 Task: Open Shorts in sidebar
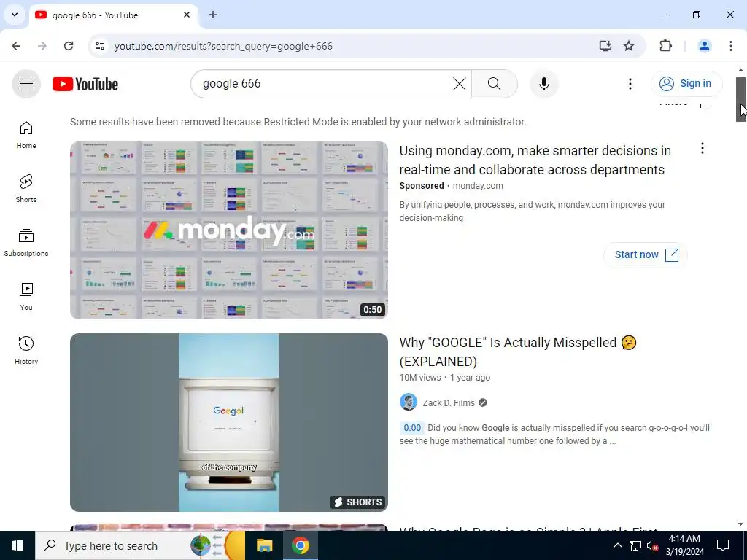(26, 189)
